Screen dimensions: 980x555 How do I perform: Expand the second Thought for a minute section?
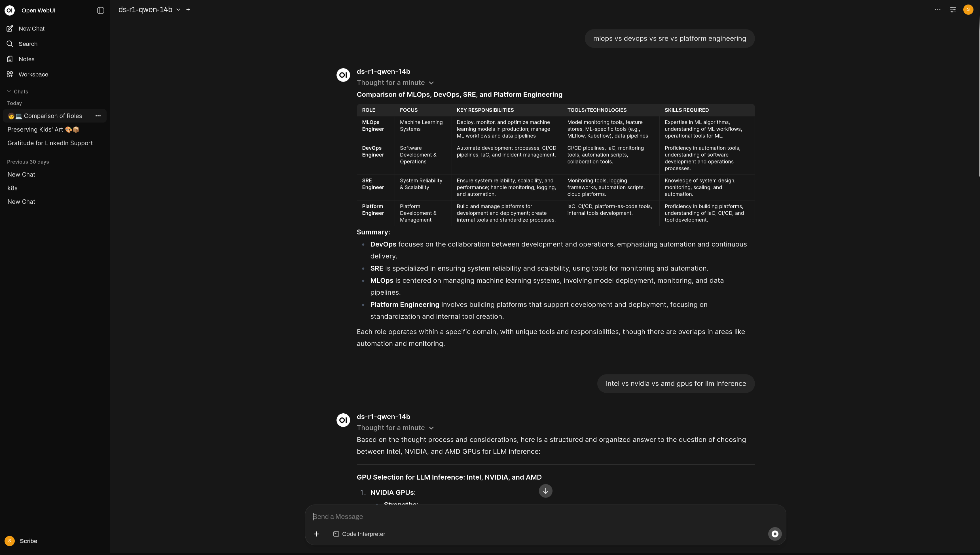(x=395, y=428)
